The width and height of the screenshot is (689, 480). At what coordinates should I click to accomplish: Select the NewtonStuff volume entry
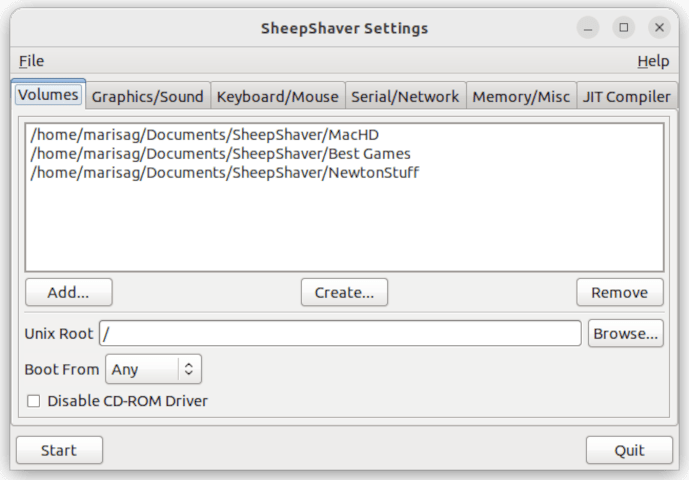[x=344, y=172]
